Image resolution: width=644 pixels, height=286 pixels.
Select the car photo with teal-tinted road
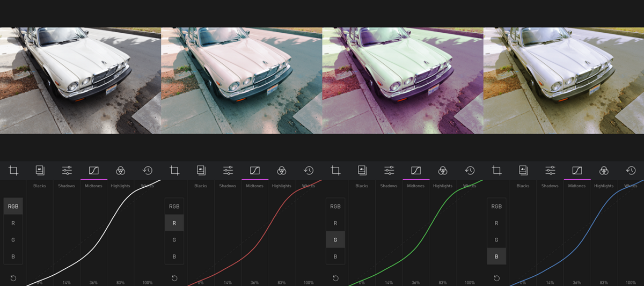(241, 80)
